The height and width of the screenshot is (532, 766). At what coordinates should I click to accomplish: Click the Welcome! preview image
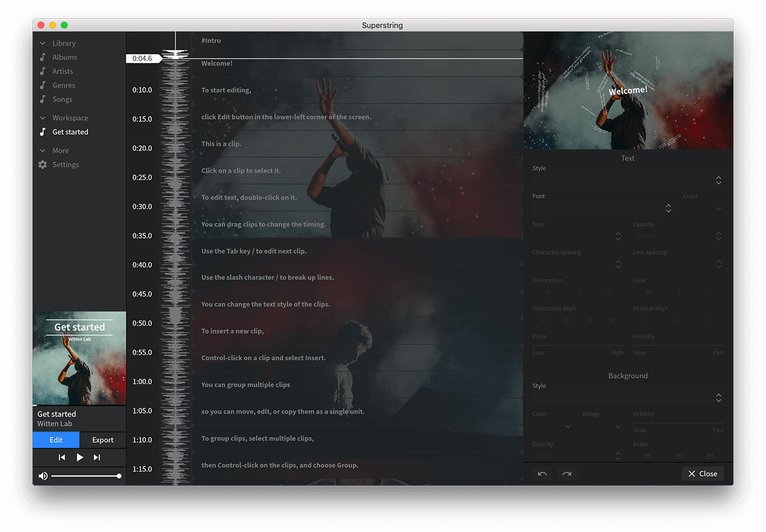coord(628,90)
